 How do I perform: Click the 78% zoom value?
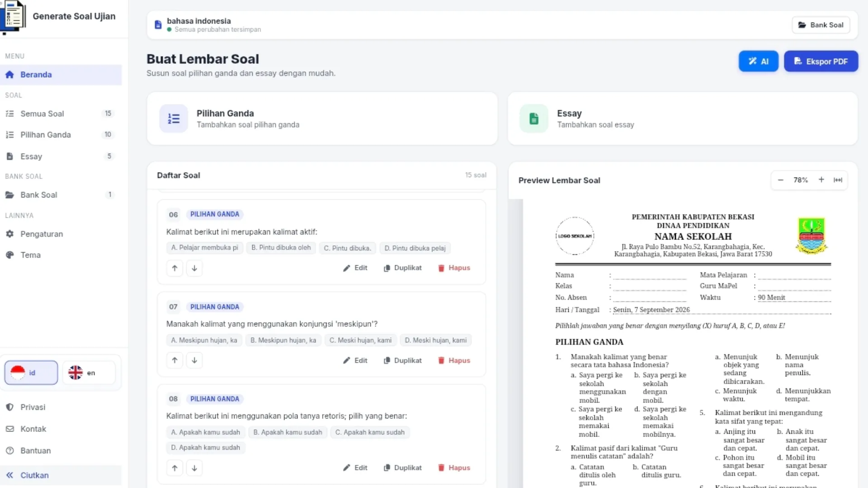[801, 180]
